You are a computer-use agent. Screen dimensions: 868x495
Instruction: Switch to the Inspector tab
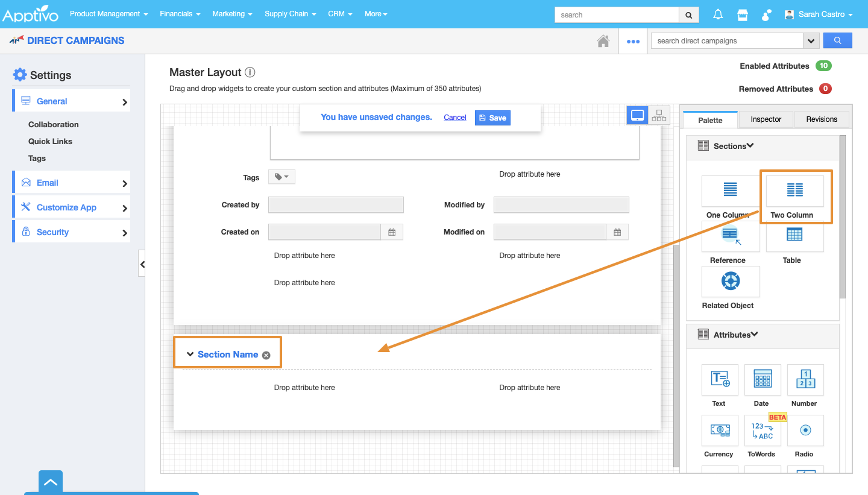[766, 119]
